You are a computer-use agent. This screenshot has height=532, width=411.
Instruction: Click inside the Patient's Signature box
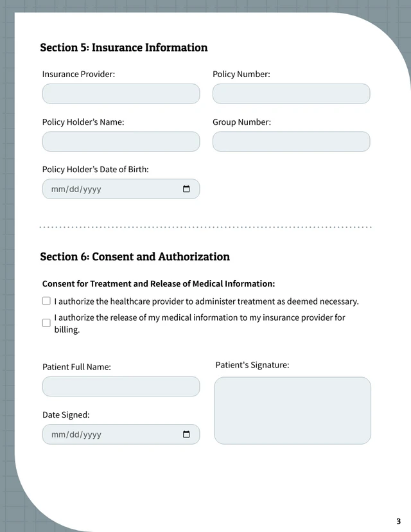pos(292,410)
